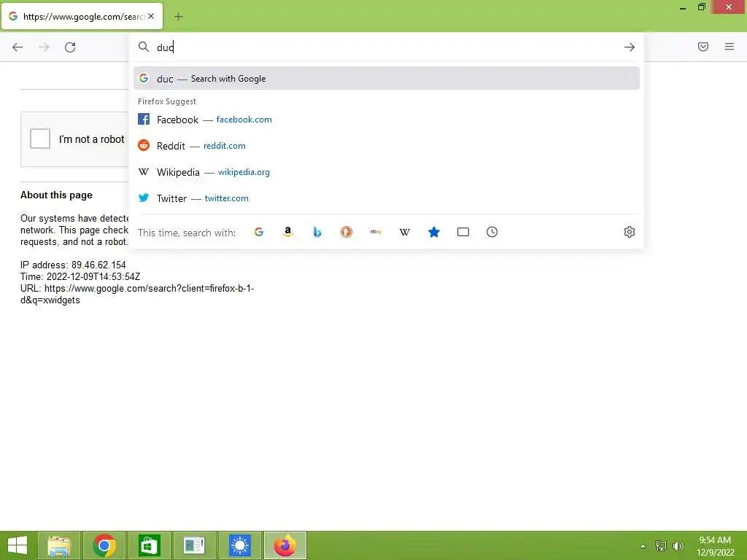Open a new tab with plus button
This screenshot has width=747, height=560.
178,17
